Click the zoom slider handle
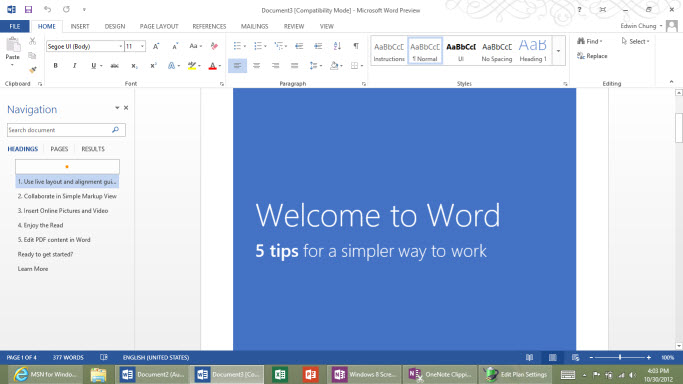 (x=619, y=357)
